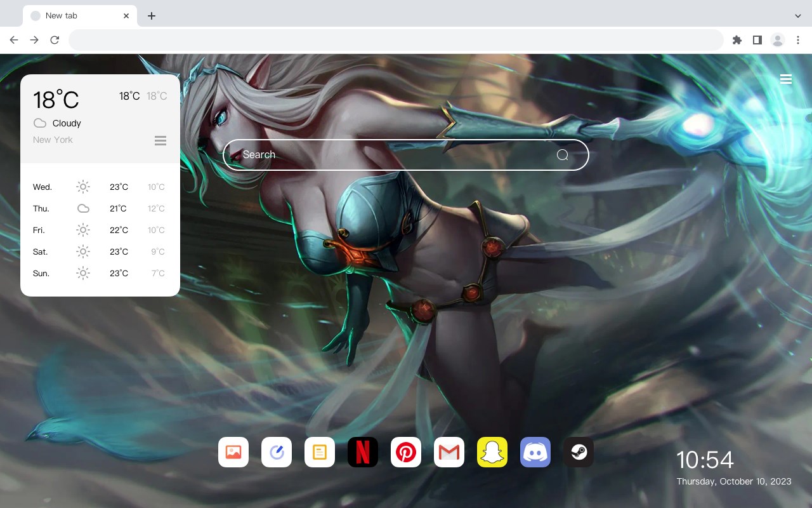Select the Thu. forecast row label
Image resolution: width=812 pixels, height=508 pixels.
41,208
